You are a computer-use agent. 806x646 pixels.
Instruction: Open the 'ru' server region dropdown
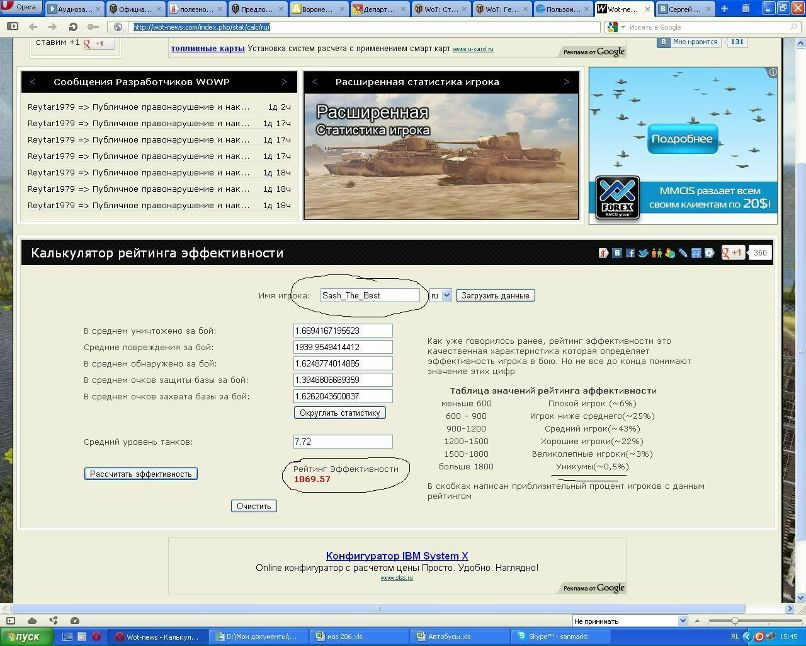[439, 296]
